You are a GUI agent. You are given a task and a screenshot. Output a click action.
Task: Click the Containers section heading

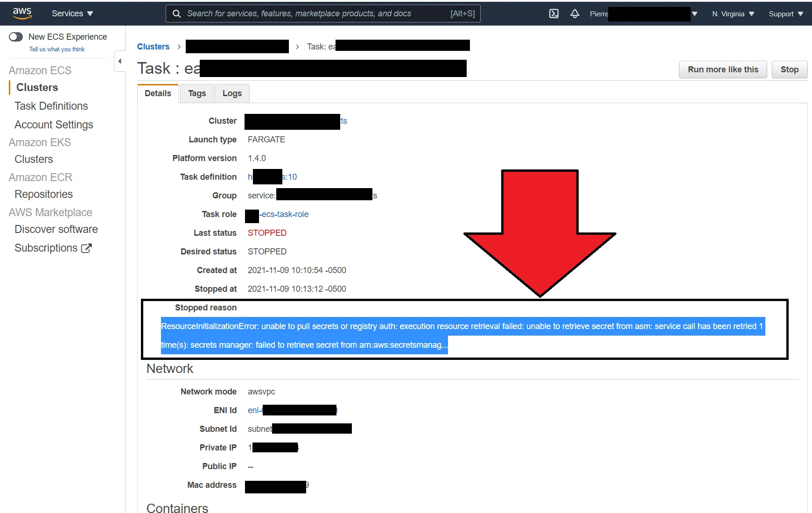pos(177,508)
